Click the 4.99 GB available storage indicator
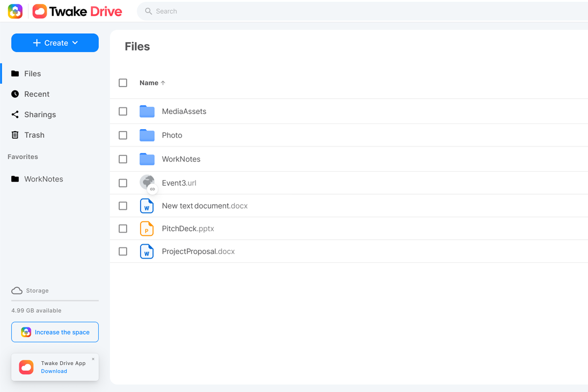Screen dimensions: 588x392 (36, 310)
